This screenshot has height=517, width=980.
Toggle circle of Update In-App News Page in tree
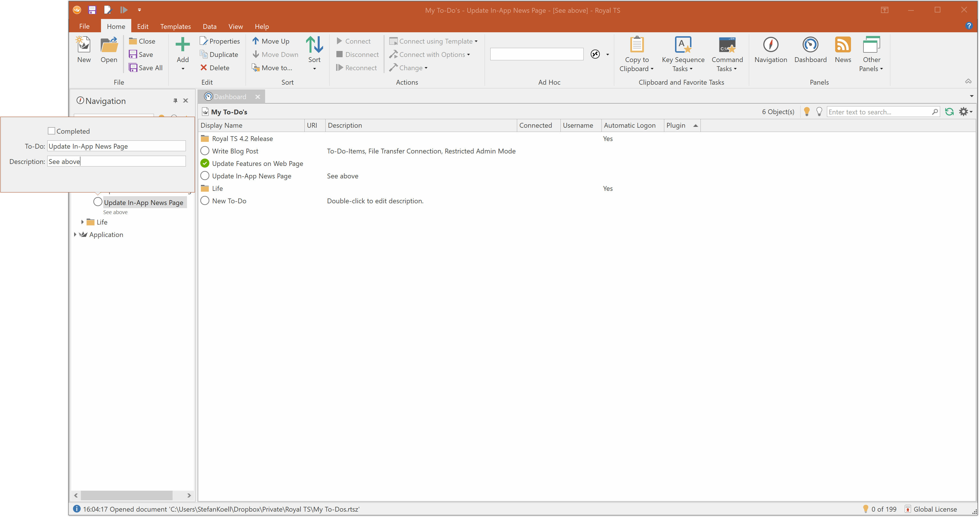98,202
